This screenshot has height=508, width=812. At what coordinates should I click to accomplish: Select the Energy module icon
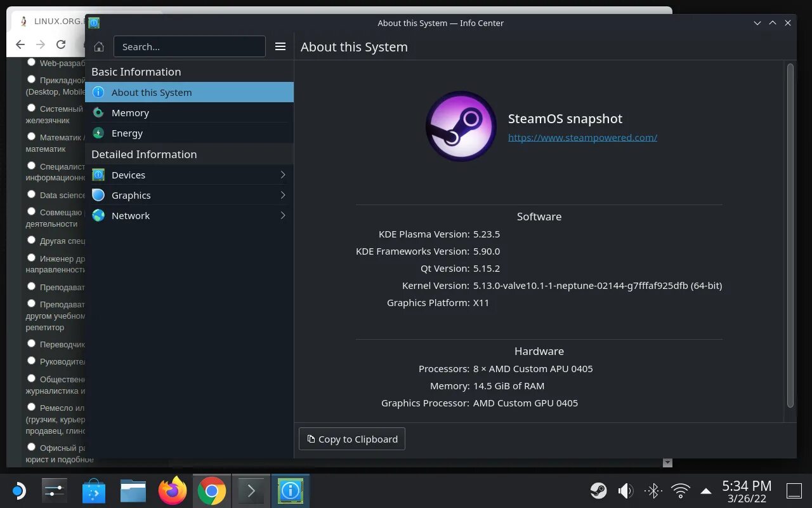point(98,133)
